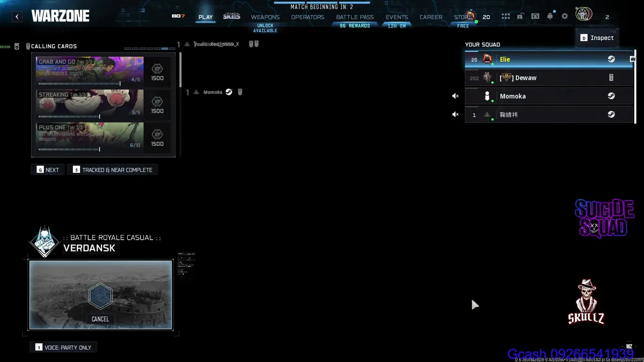
Task: Click Momoka's Steam platform icon in squad list
Action: (611, 96)
